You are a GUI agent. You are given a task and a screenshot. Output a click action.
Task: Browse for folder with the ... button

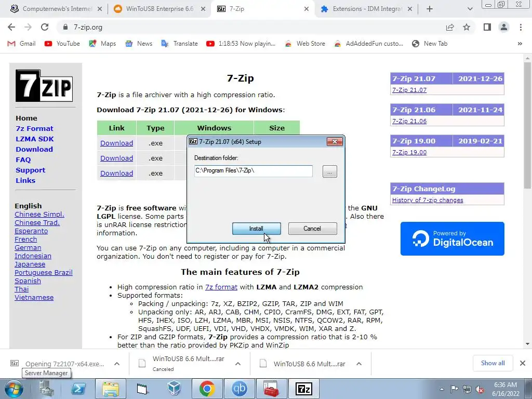(x=329, y=171)
